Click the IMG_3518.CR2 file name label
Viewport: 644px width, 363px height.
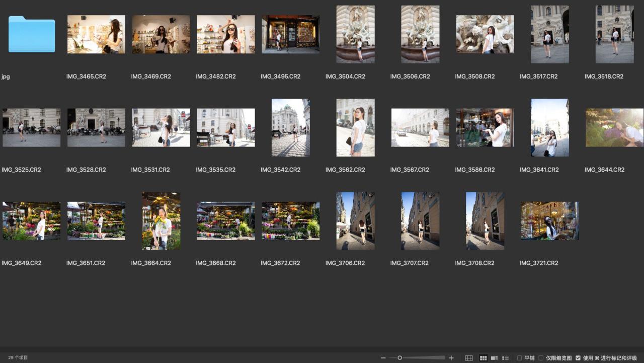(604, 77)
